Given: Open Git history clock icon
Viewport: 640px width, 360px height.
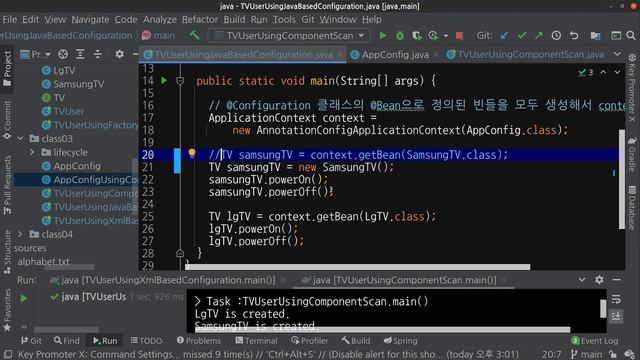Looking at the screenshot, I should (x=556, y=36).
